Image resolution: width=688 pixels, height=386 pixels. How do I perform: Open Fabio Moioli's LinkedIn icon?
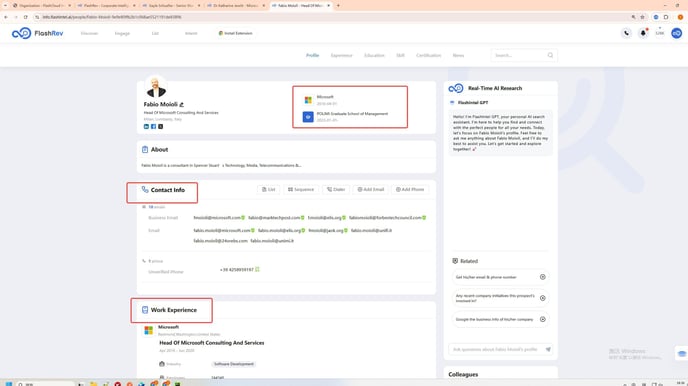click(146, 126)
